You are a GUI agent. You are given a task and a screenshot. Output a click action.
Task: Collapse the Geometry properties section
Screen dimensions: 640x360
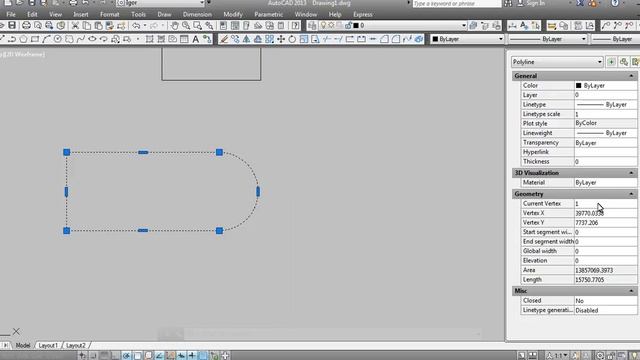tap(631, 194)
